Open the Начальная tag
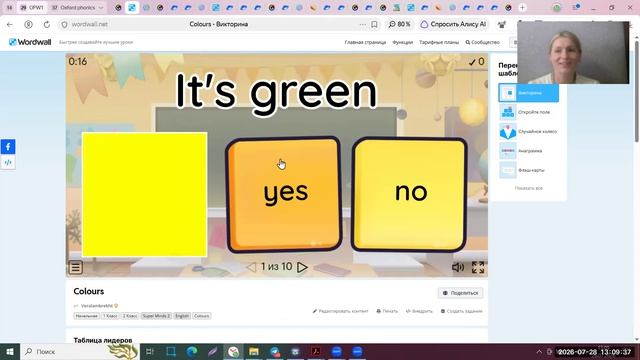This screenshot has width=640, height=360. point(87,316)
